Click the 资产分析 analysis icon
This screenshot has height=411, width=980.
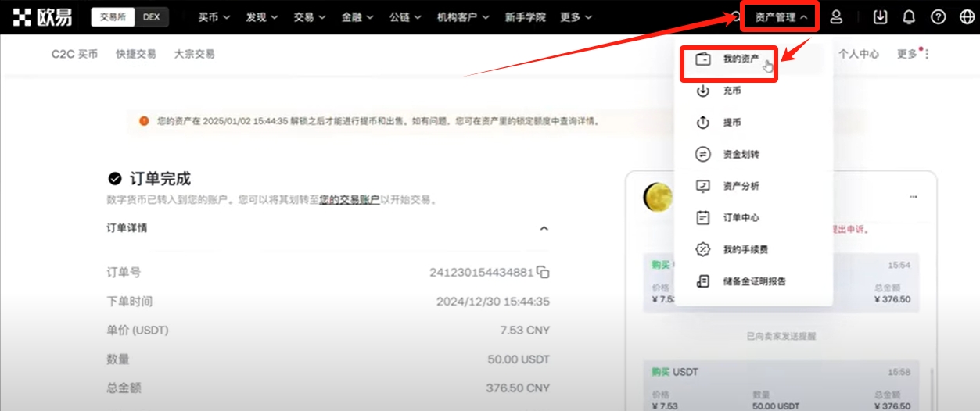[x=703, y=187]
